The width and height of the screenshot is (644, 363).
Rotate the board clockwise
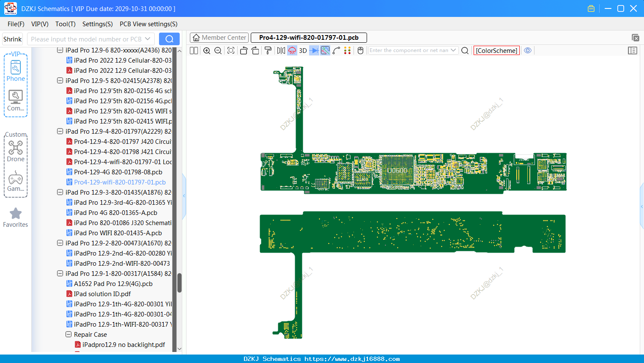pyautogui.click(x=255, y=50)
